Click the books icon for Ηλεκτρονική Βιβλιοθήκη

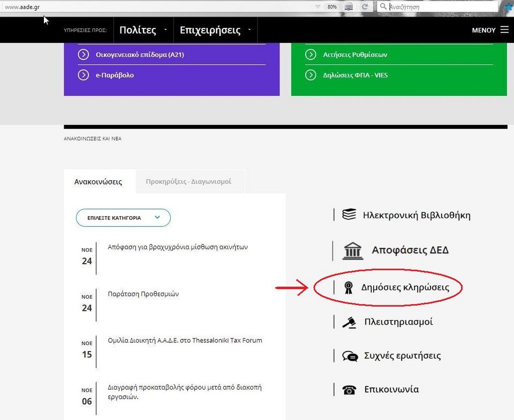coord(349,215)
